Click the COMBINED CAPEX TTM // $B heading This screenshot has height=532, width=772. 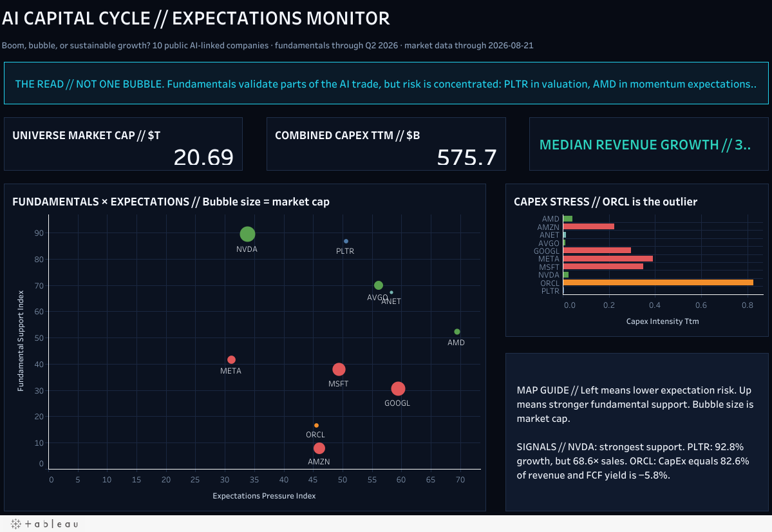click(347, 135)
